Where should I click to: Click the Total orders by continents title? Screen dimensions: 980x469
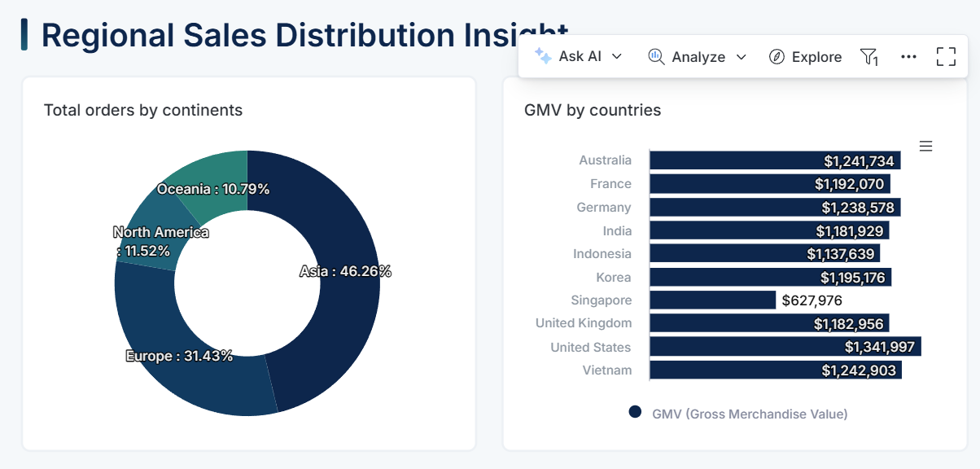coord(143,110)
